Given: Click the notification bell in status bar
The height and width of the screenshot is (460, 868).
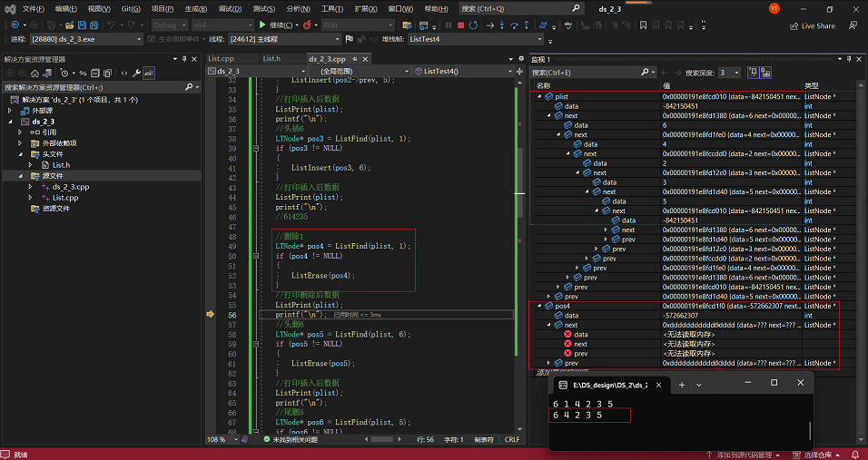Looking at the screenshot, I should [855, 455].
